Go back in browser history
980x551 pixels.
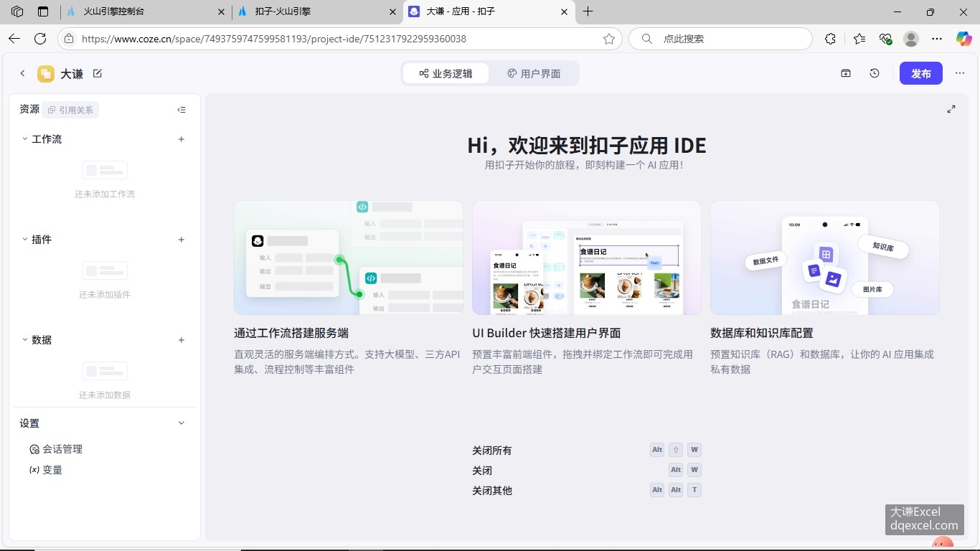pos(14,39)
